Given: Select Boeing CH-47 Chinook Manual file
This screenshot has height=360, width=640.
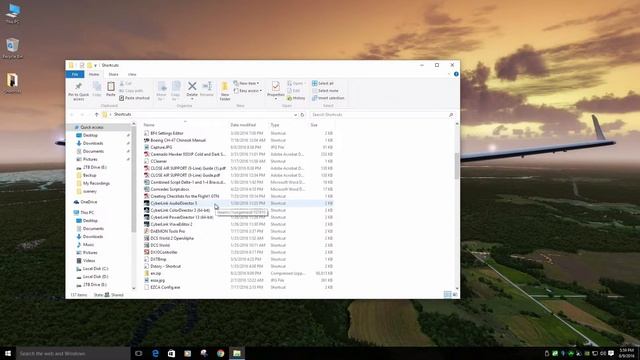Looking at the screenshot, I should (178, 140).
